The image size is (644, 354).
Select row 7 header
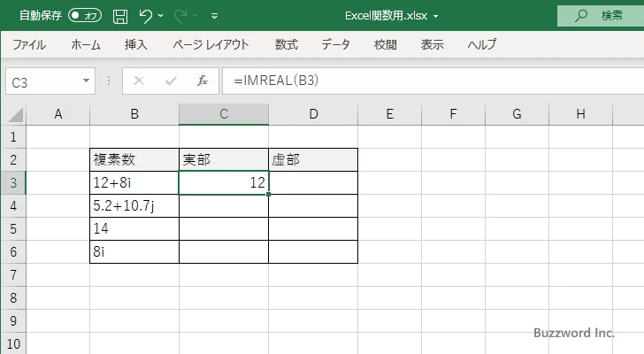13,274
